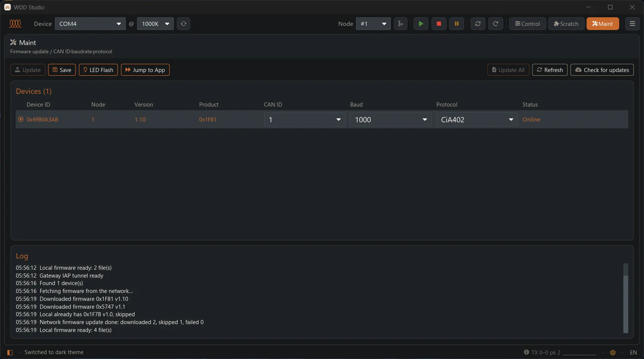Open settings gear in the status bar
The height and width of the screenshot is (359, 644).
point(613,353)
